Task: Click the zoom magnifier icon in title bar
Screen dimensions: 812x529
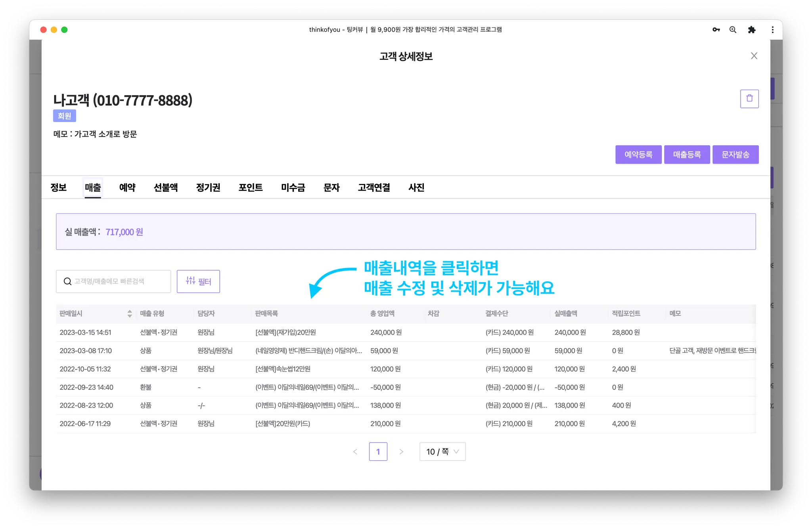Action: [733, 30]
